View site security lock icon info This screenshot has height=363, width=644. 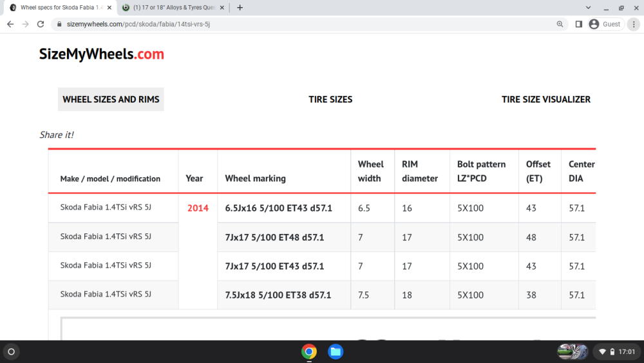point(59,25)
